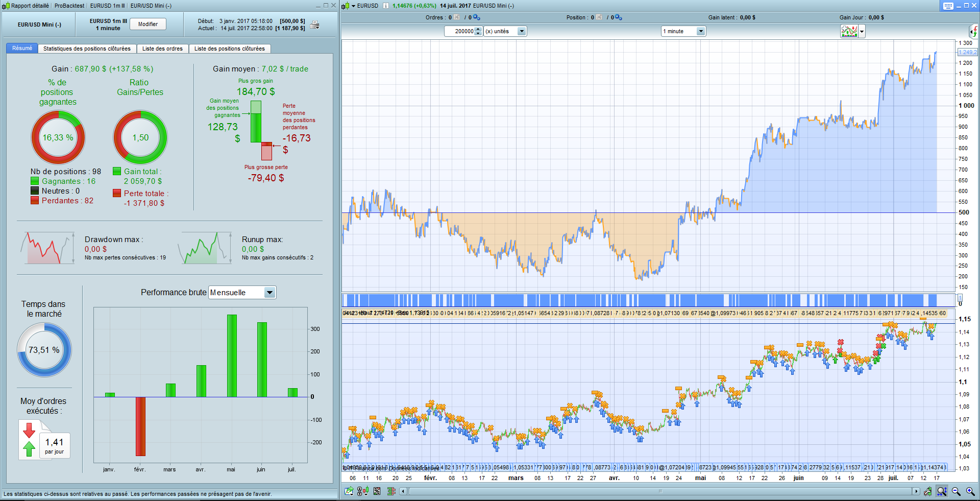Click the Gain Jour 0,00 $ value
The width and height of the screenshot is (980, 501).
click(876, 17)
